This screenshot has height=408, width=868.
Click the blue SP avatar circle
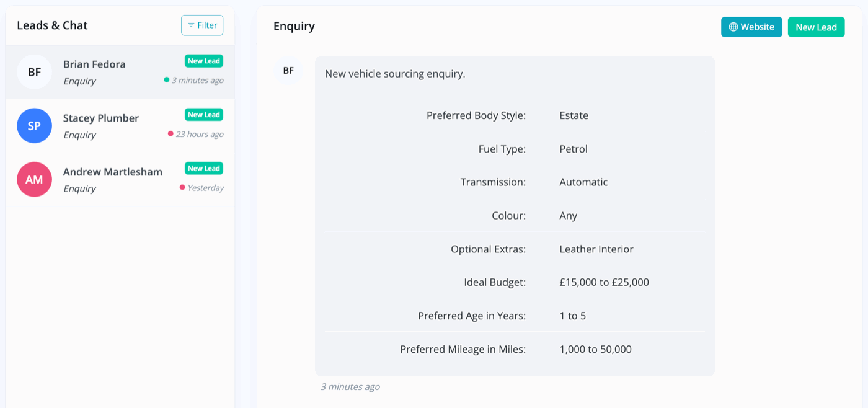coord(34,126)
